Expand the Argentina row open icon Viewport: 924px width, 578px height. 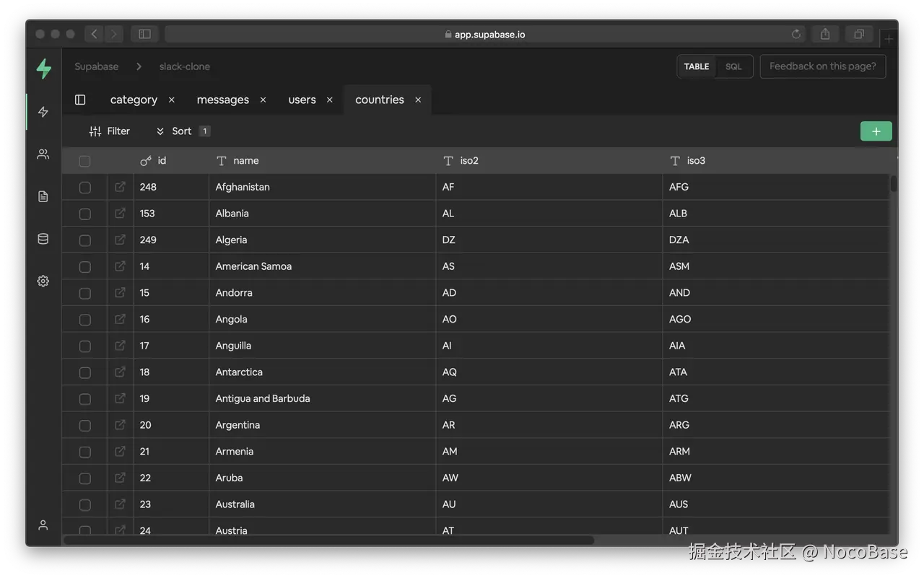(x=120, y=425)
